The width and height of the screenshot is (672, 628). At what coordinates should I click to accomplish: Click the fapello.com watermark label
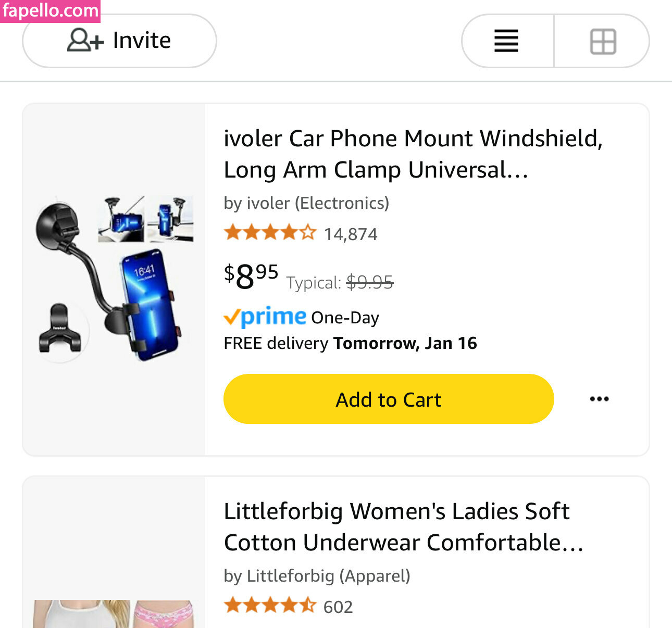(50, 10)
